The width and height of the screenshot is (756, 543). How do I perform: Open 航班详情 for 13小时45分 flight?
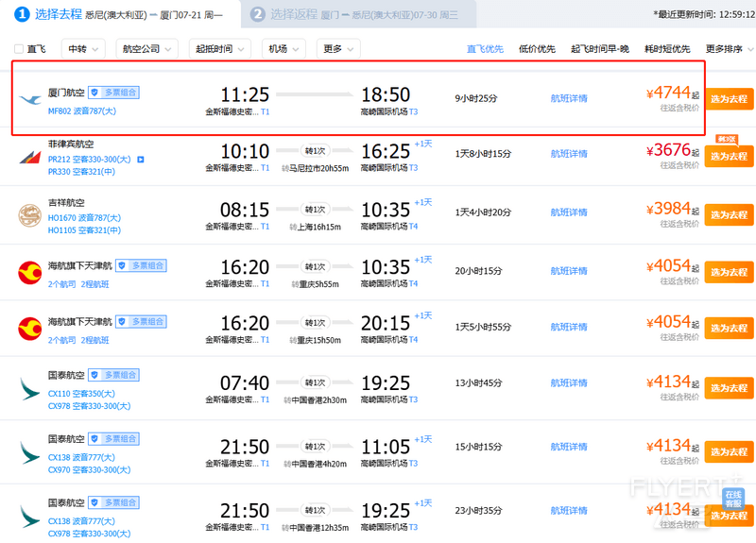(x=569, y=383)
